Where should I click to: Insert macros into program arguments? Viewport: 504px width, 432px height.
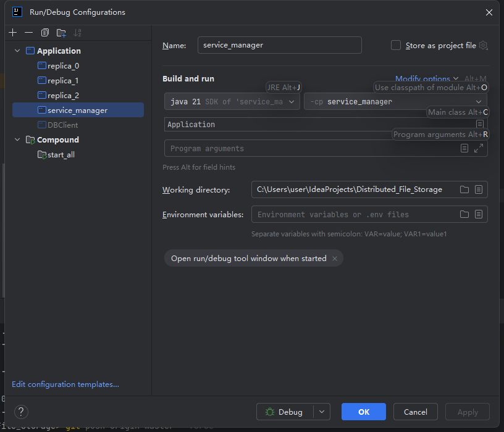pyautogui.click(x=464, y=148)
